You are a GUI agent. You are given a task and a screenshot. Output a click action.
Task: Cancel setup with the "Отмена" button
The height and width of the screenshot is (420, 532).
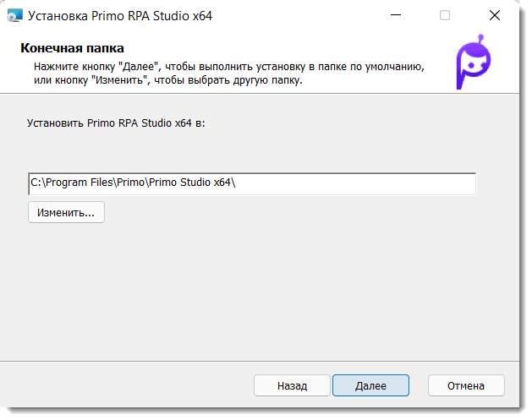point(466,385)
